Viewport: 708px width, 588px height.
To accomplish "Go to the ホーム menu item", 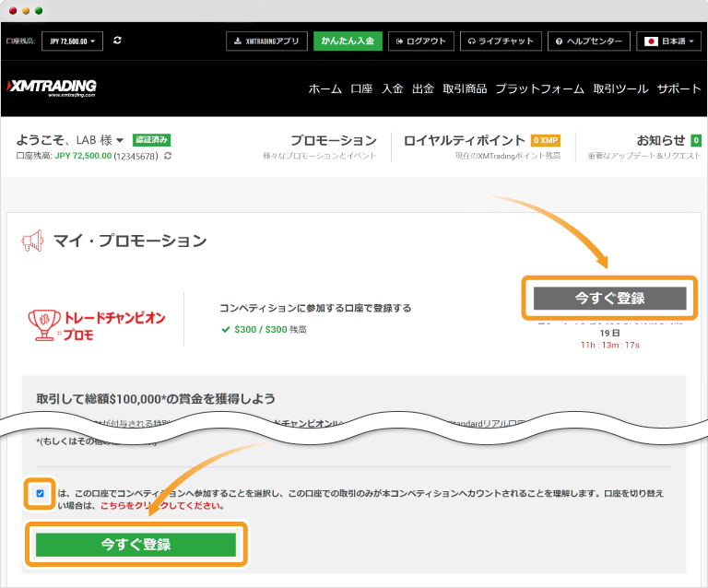I will click(x=324, y=88).
